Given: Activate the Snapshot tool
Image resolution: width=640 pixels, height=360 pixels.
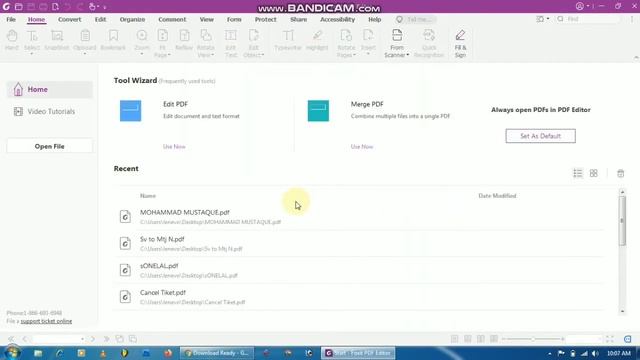Looking at the screenshot, I should point(57,40).
